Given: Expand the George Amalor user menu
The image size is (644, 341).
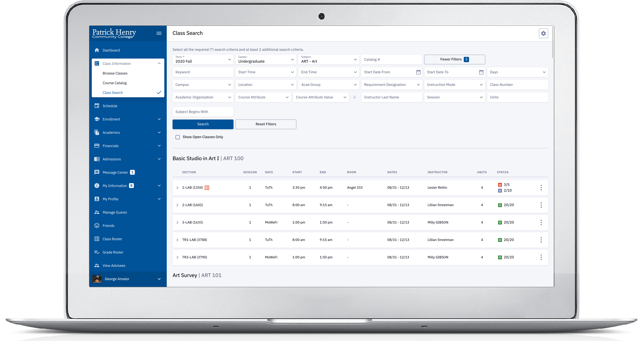Looking at the screenshot, I should pyautogui.click(x=159, y=279).
